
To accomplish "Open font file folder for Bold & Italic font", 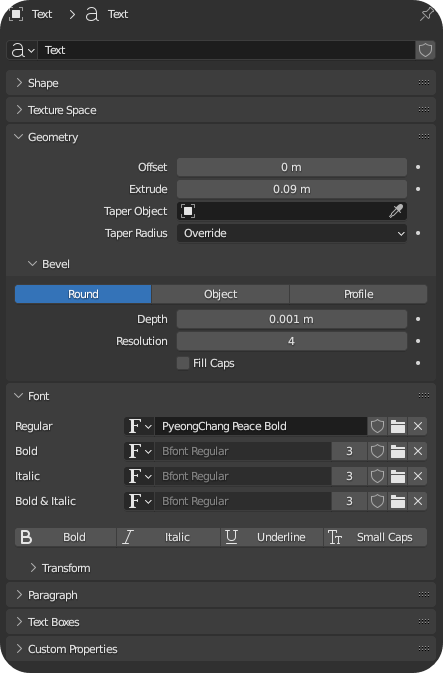I will pos(398,501).
